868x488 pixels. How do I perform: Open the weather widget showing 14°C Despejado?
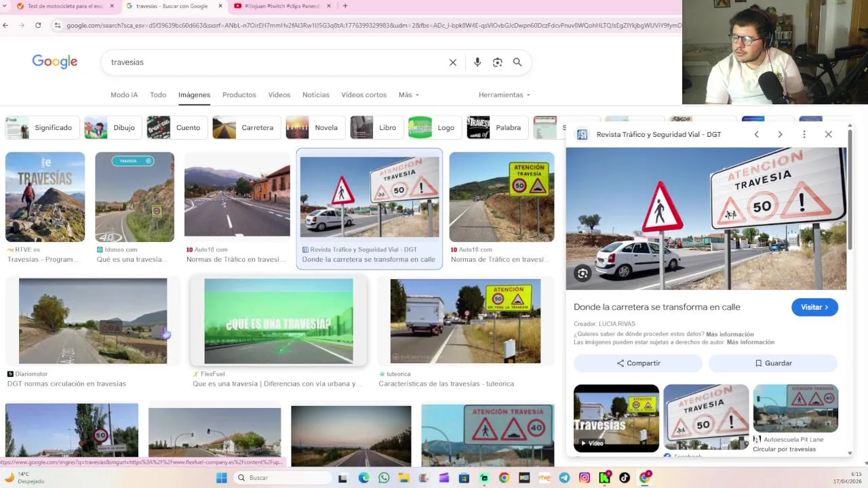(x=24, y=478)
